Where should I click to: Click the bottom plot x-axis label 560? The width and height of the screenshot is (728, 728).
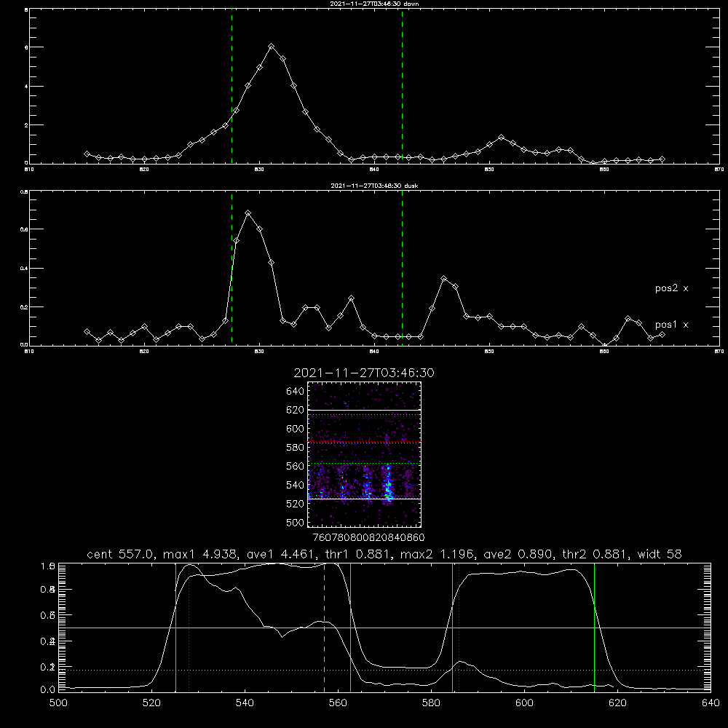coord(338,703)
